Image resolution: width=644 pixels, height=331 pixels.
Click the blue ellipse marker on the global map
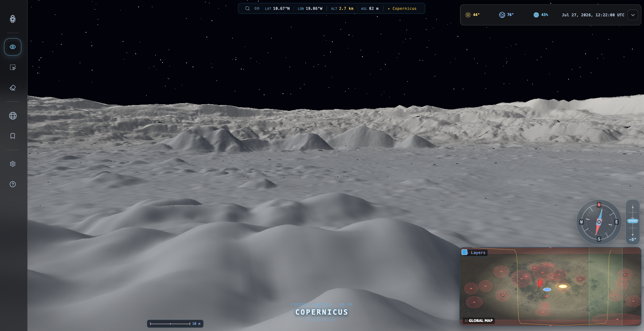click(547, 290)
